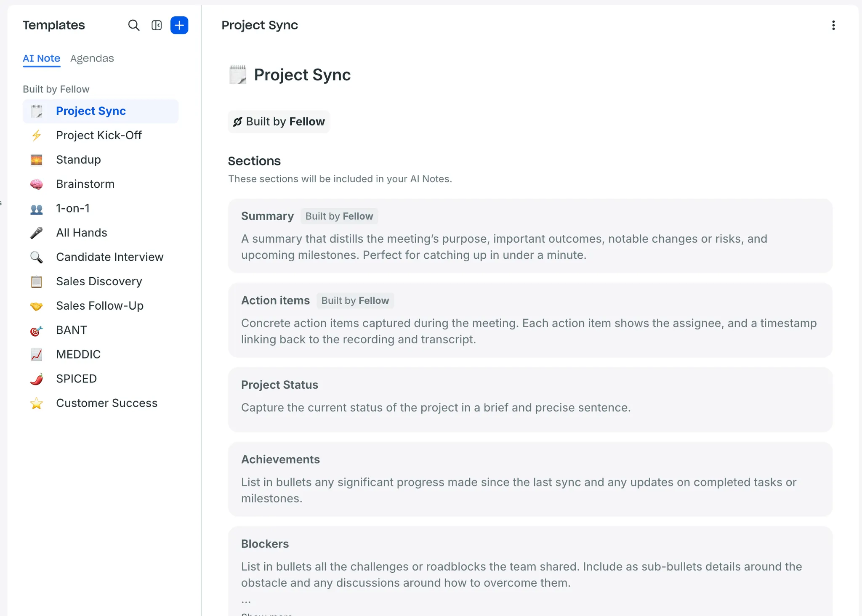Open the three-dot more options menu
This screenshot has height=616, width=862.
(x=833, y=25)
